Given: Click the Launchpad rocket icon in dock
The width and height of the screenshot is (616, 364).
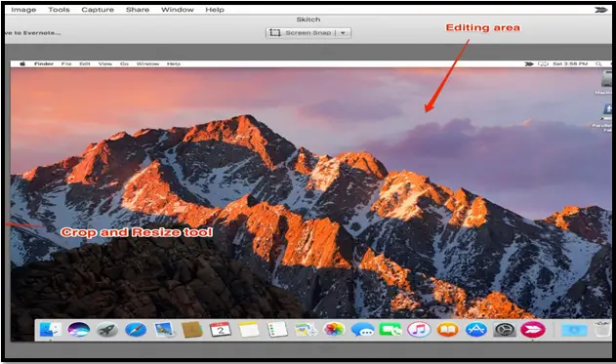Looking at the screenshot, I should [x=107, y=330].
